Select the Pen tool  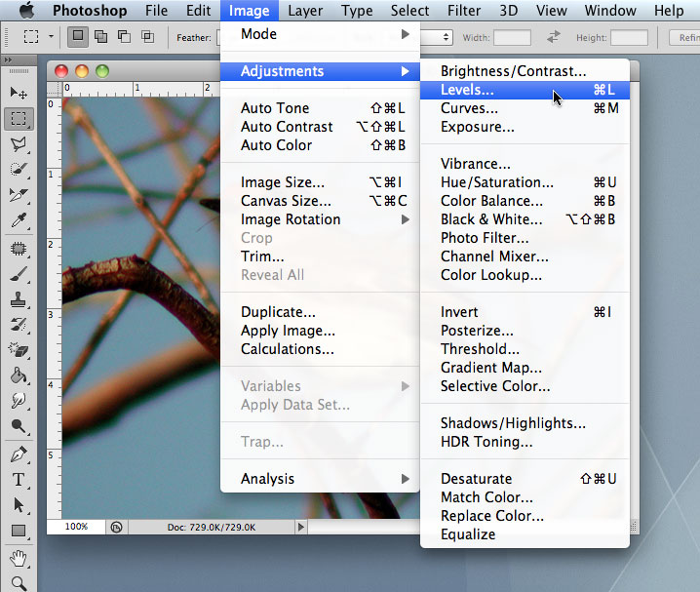[19, 454]
